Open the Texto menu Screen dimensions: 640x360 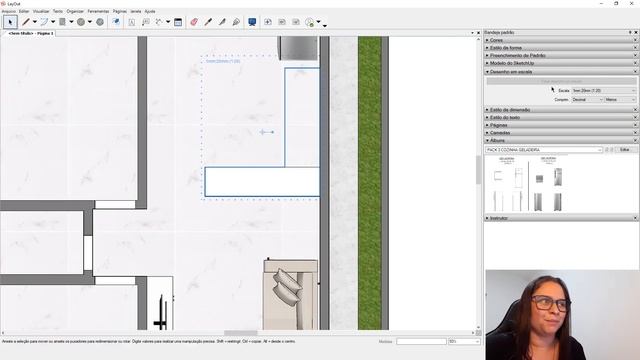[x=58, y=11]
